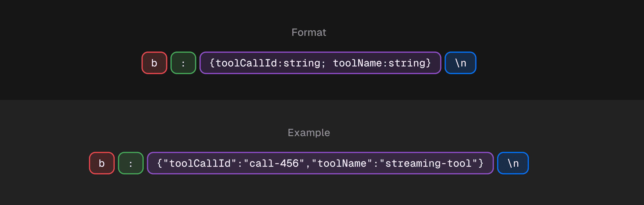644x205 pixels.
Task: Click the red "b" box under Example
Action: pyautogui.click(x=102, y=163)
